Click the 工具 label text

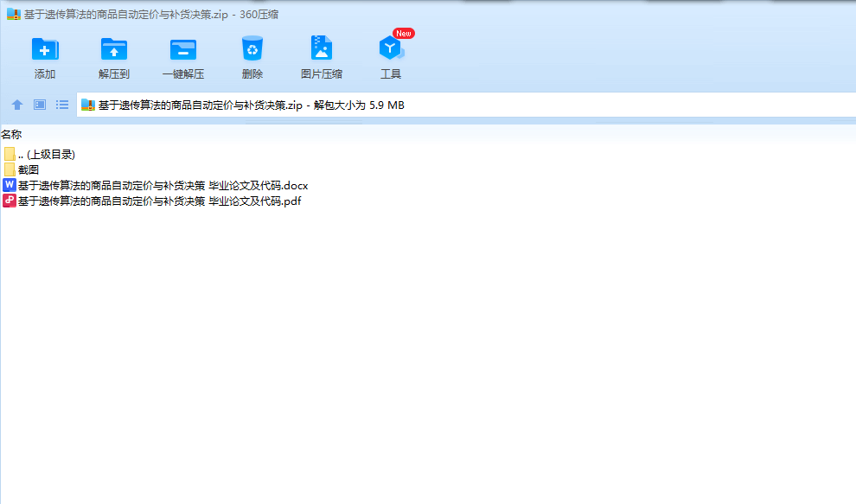pyautogui.click(x=391, y=74)
